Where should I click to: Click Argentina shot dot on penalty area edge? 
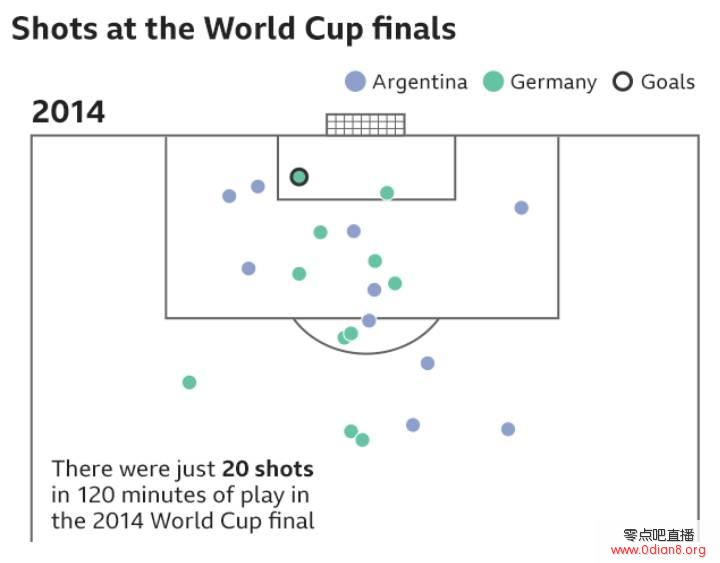click(369, 321)
